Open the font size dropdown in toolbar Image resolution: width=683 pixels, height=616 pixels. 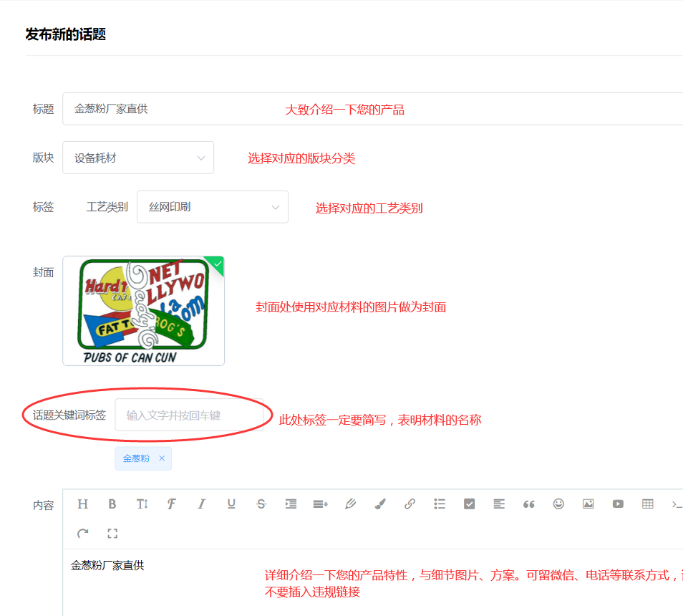(142, 504)
